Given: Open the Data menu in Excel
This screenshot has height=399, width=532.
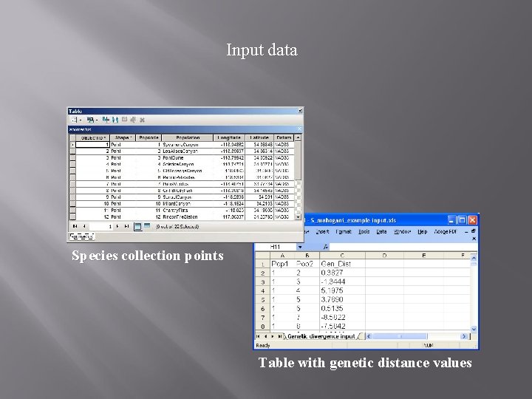Looking at the screenshot, I should pyautogui.click(x=381, y=231).
